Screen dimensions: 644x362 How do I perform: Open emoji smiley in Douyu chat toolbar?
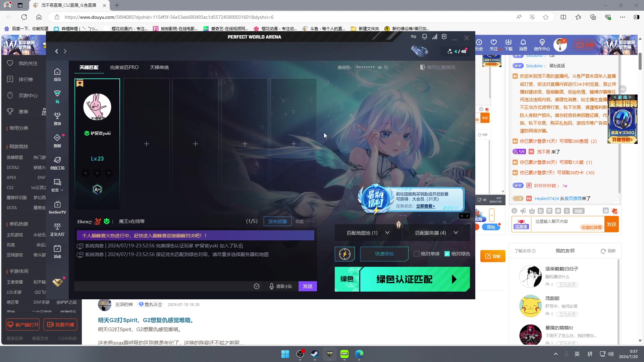pyautogui.click(x=515, y=211)
